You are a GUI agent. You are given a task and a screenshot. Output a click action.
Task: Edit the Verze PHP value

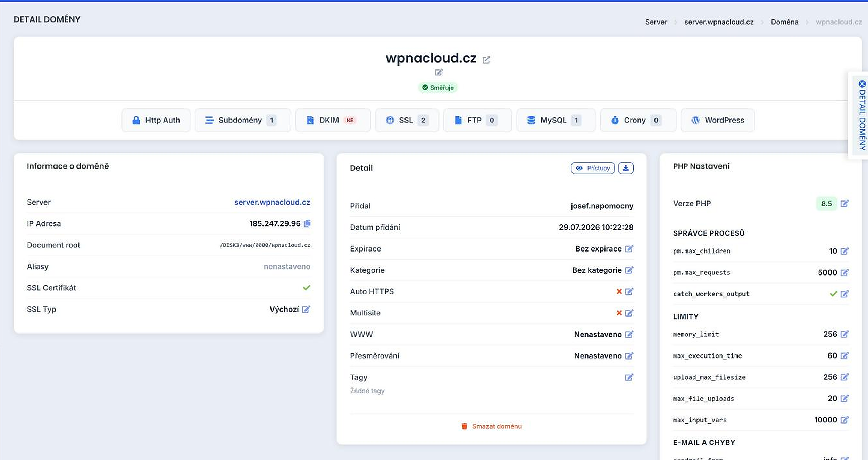[844, 204]
